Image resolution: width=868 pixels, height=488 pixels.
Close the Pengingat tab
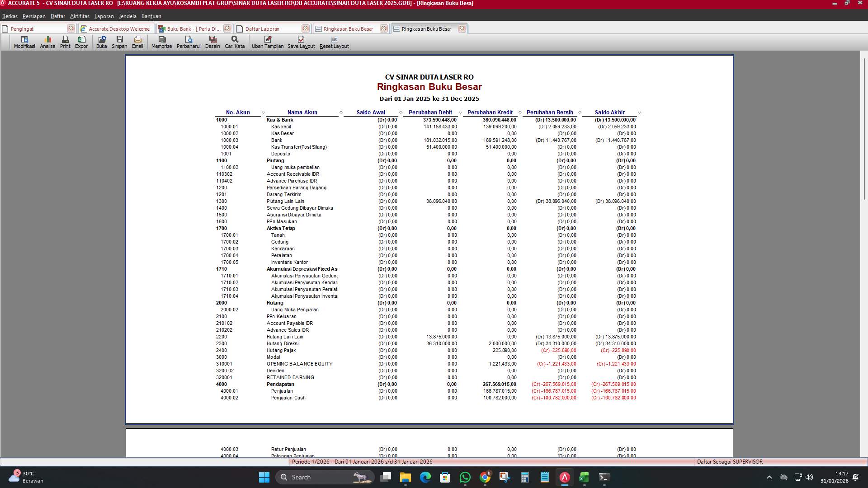tap(71, 28)
